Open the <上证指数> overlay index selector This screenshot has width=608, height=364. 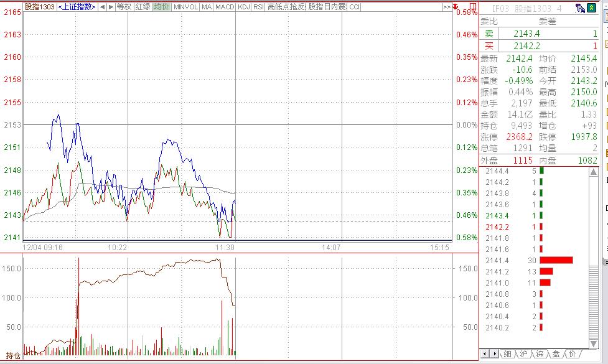pos(77,7)
